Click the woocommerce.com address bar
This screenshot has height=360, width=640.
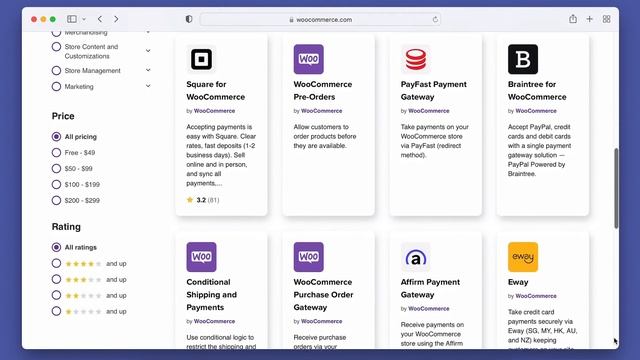click(320, 19)
